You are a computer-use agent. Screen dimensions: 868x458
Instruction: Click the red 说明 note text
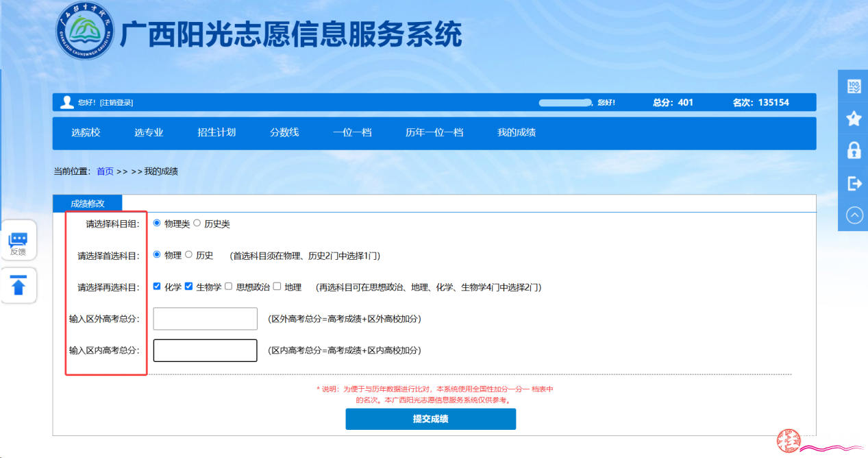point(434,394)
